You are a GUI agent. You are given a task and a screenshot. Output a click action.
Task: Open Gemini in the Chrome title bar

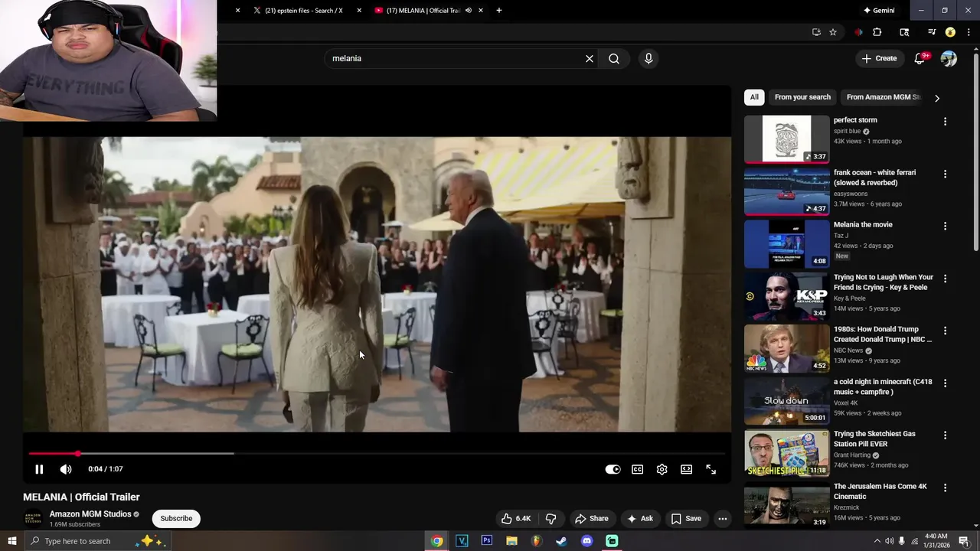[879, 11]
